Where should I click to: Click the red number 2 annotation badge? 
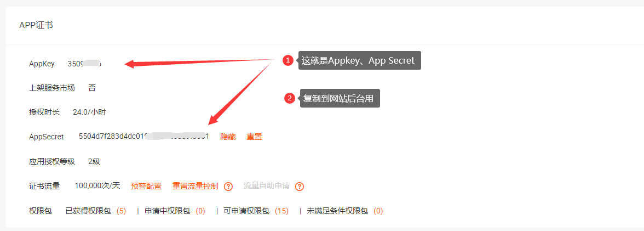[290, 98]
